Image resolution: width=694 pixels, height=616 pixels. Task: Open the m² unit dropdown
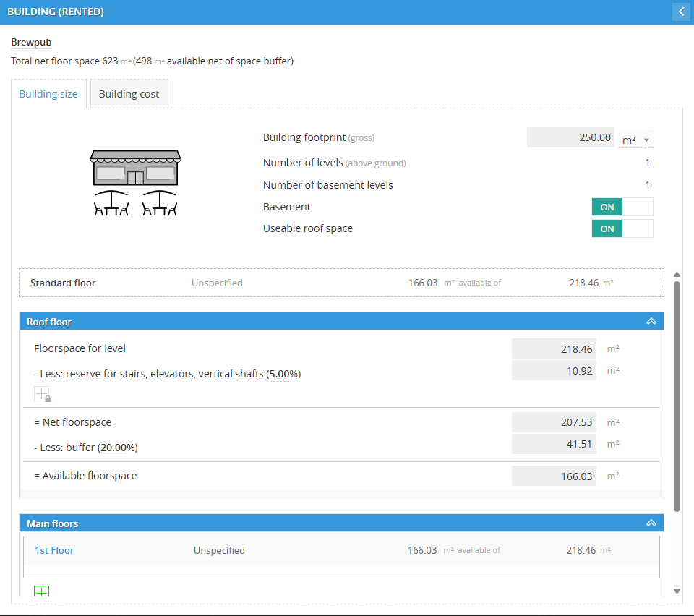tap(636, 140)
